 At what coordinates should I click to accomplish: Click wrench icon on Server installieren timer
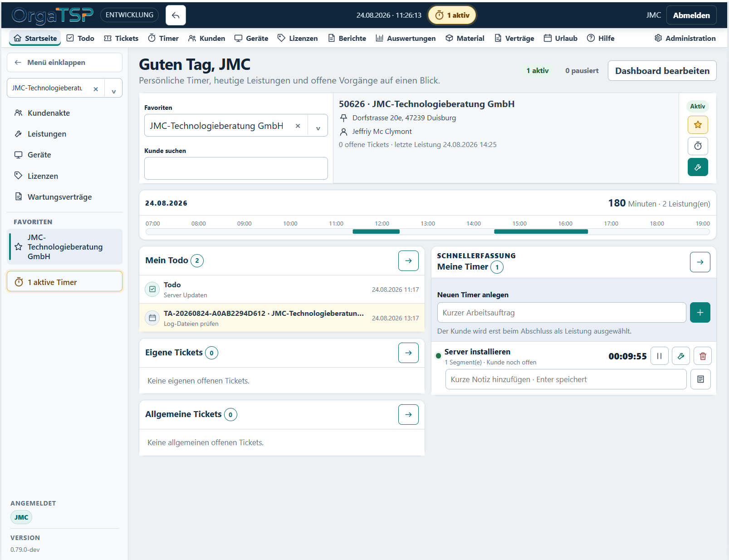click(x=681, y=356)
